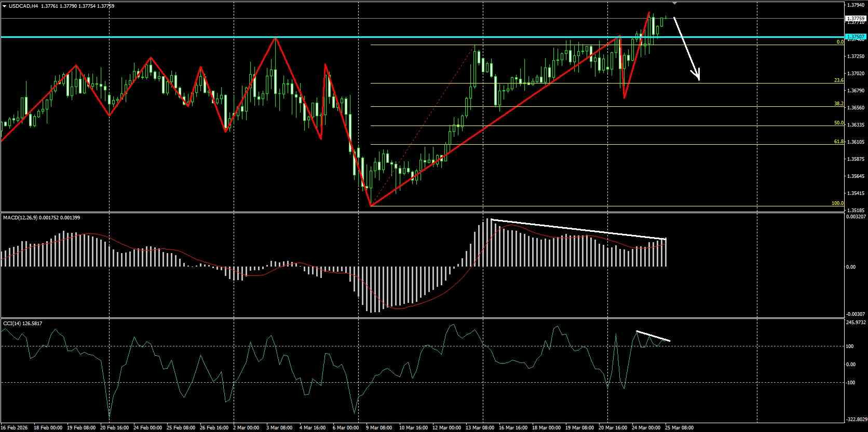
Task: Click the 1.37020 price scale value
Action: tap(856, 74)
